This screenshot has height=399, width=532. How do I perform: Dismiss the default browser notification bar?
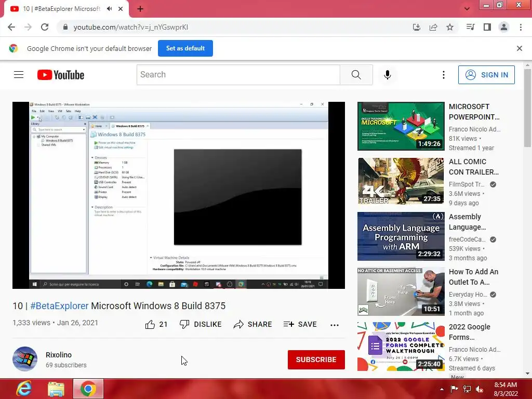[x=520, y=48]
